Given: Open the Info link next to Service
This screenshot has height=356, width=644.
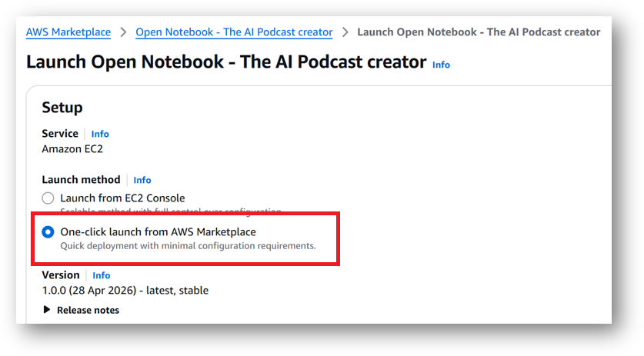Looking at the screenshot, I should click(100, 134).
